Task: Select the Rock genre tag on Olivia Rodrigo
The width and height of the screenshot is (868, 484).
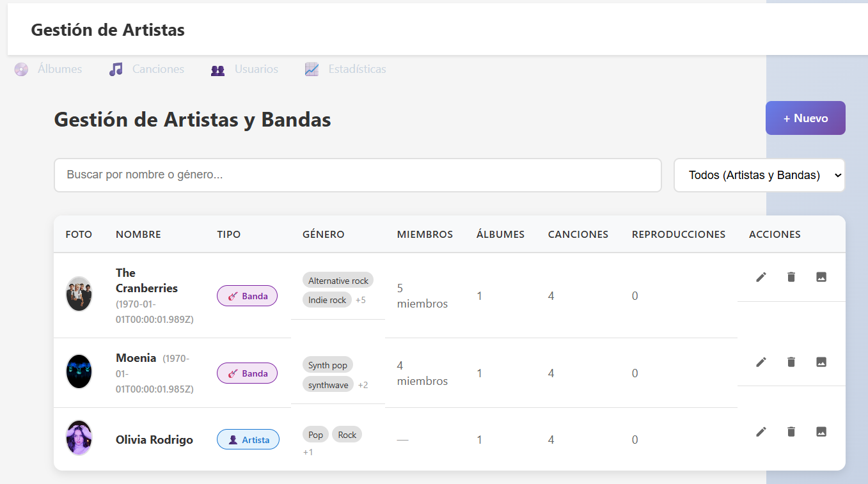Action: 347,435
